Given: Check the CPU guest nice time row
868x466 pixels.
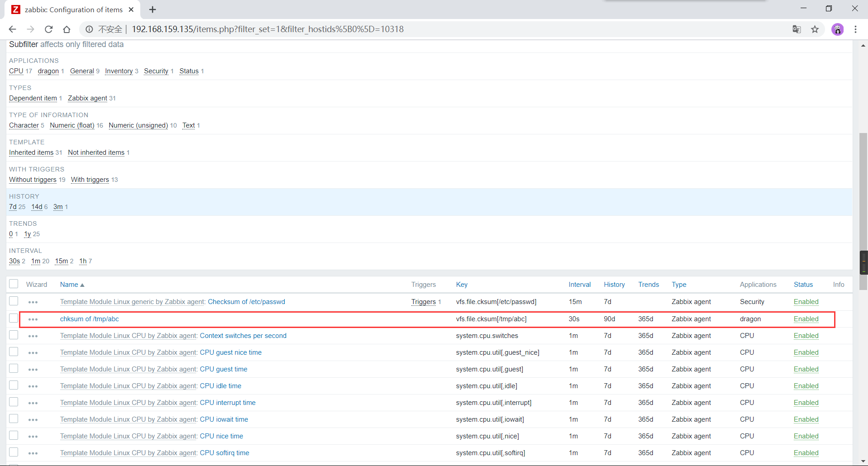Looking at the screenshot, I should (14, 352).
